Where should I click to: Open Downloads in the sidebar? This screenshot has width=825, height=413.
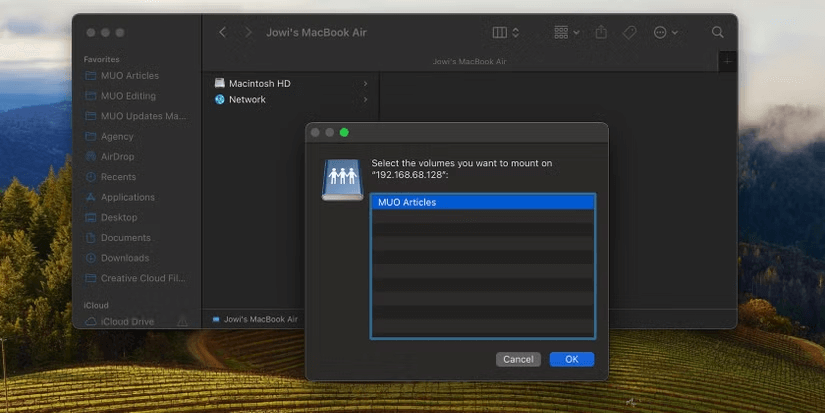pyautogui.click(x=124, y=258)
